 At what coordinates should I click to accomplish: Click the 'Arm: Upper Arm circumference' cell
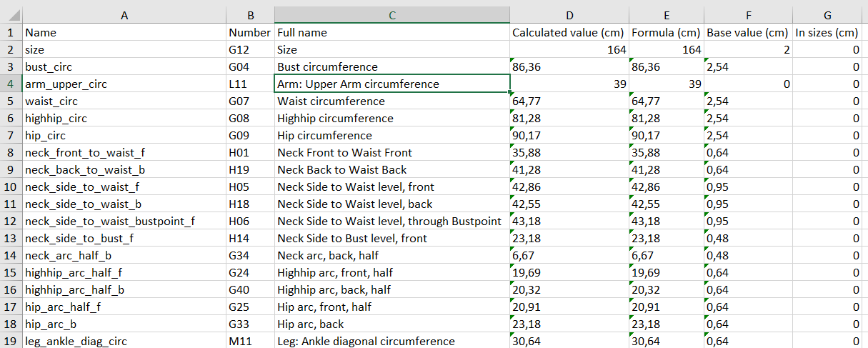pyautogui.click(x=392, y=84)
